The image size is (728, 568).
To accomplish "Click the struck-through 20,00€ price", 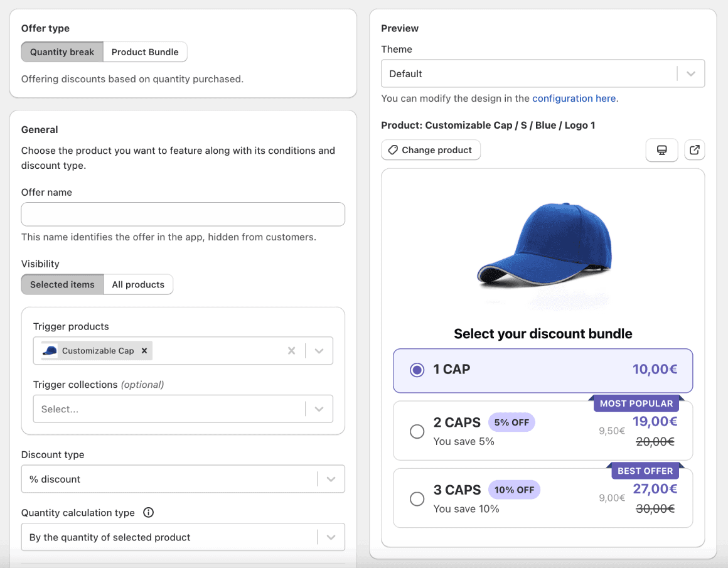I will (x=655, y=441).
